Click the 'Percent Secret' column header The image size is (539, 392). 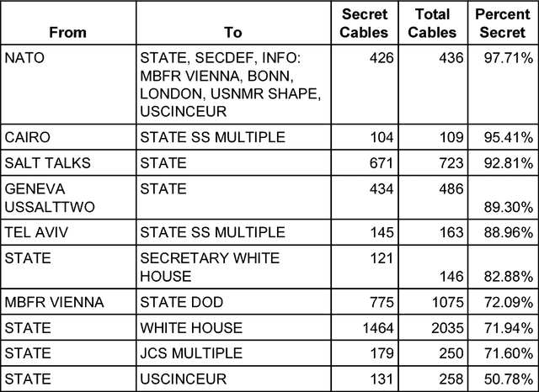[x=503, y=24]
